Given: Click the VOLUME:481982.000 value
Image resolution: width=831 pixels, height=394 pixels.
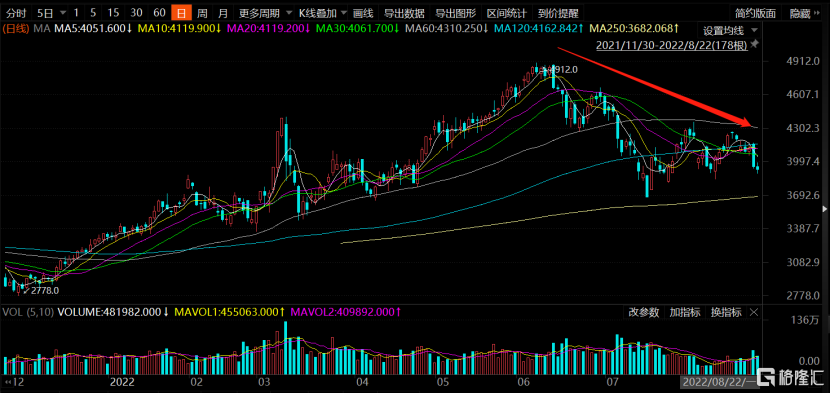Looking at the screenshot, I should (x=113, y=312).
